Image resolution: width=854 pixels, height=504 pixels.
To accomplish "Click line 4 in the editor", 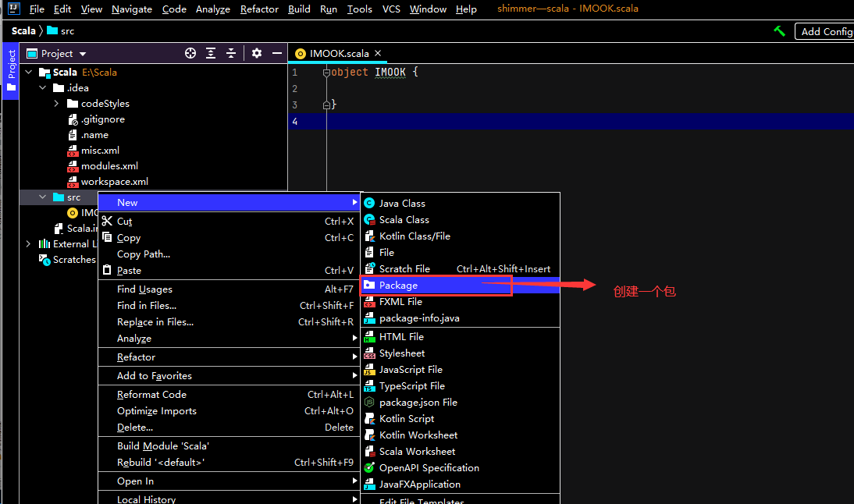I will click(571, 122).
